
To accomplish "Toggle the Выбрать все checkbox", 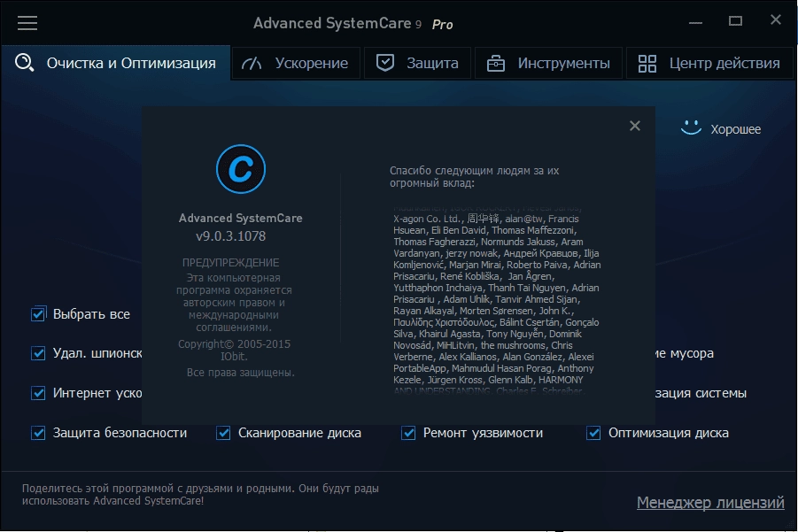I will click(38, 314).
